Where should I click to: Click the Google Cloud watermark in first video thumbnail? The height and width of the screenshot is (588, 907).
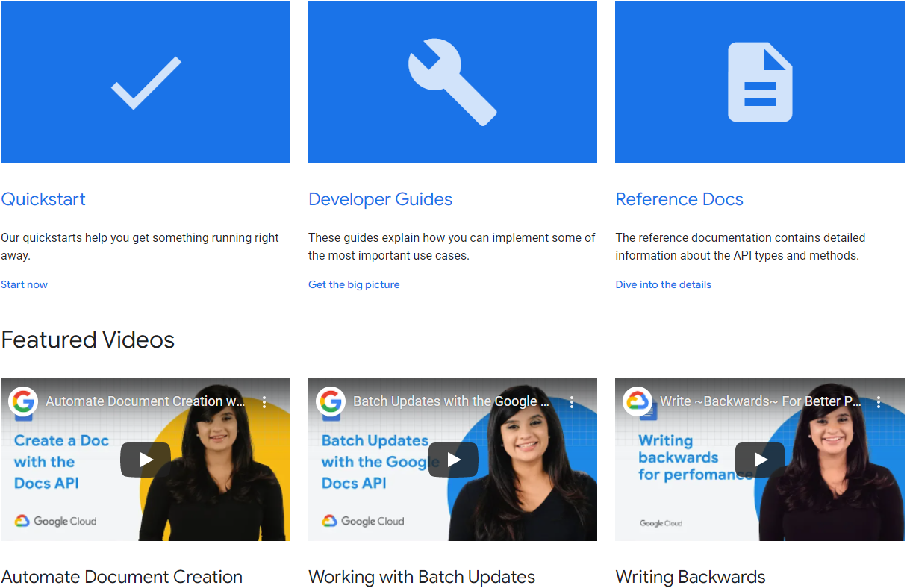55,521
